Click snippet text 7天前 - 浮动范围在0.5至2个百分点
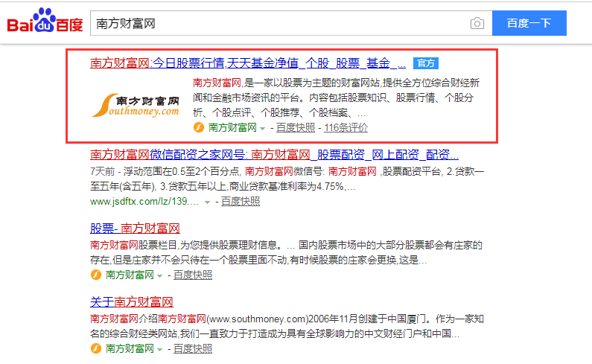592x364 pixels. pos(165,172)
